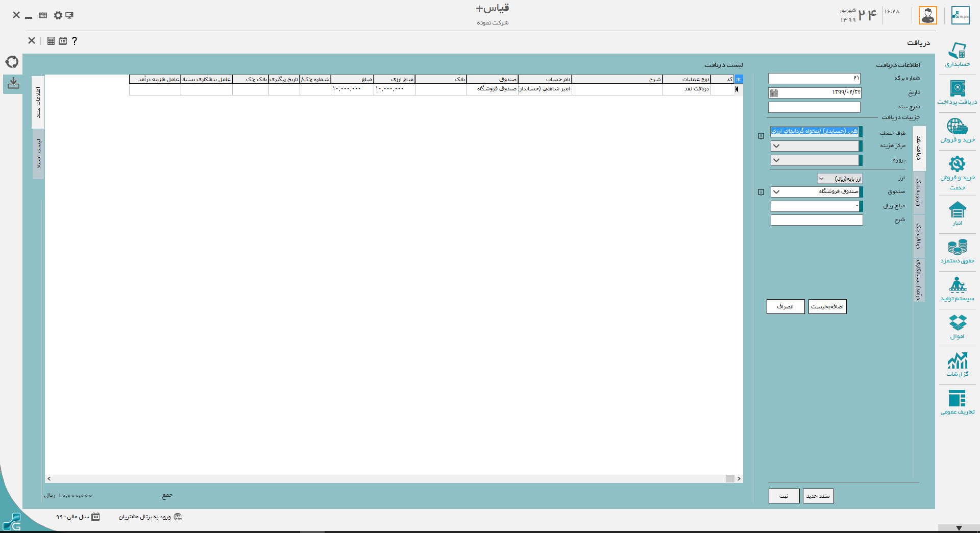Open the calendar icon in form toolbar

(x=63, y=41)
